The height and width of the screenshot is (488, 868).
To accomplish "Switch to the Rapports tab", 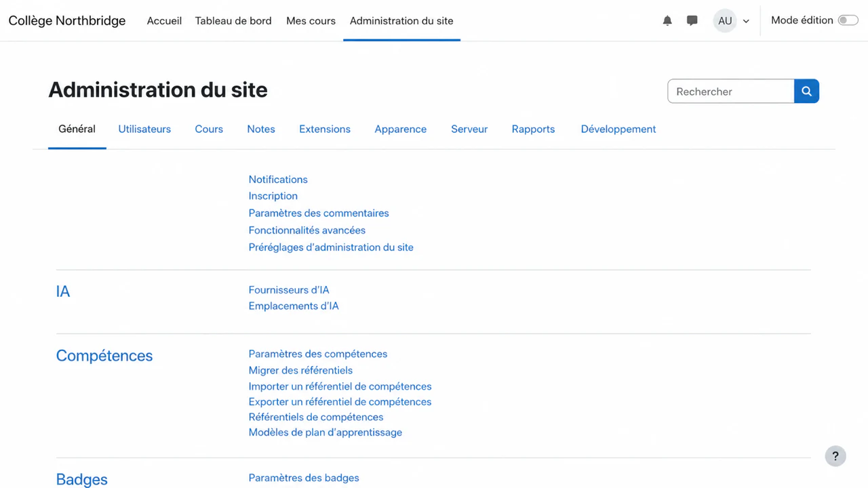I will [533, 129].
